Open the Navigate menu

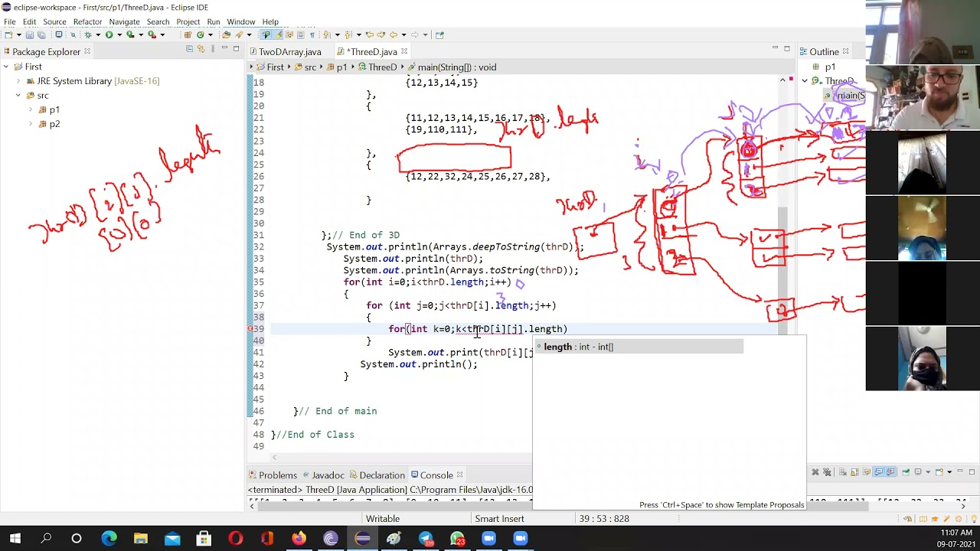(x=124, y=21)
